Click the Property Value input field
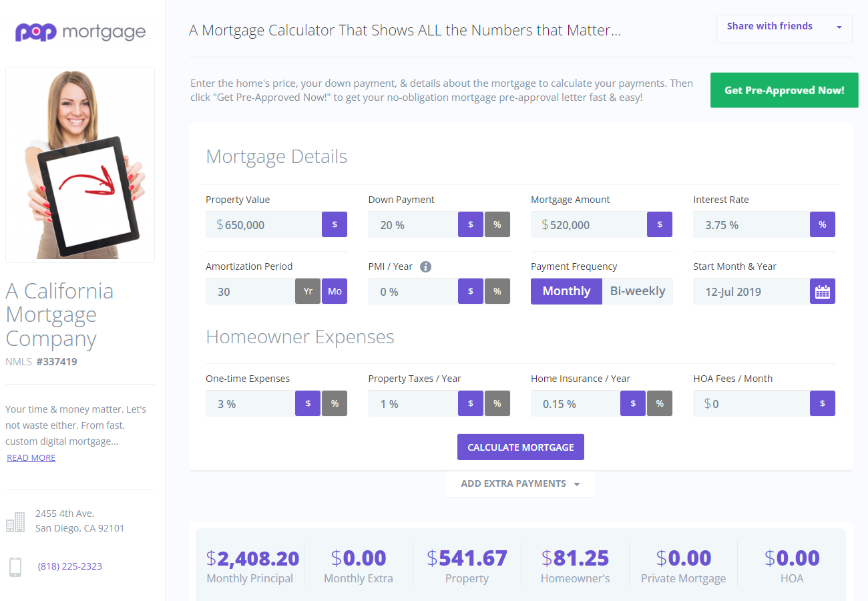The width and height of the screenshot is (868, 601). 264,224
